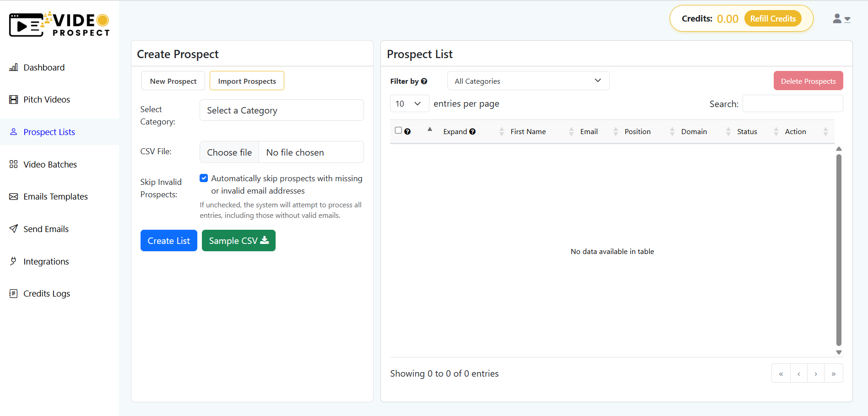Toggle the select-all checkbox in Prospect List
The image size is (868, 416).
(x=398, y=130)
